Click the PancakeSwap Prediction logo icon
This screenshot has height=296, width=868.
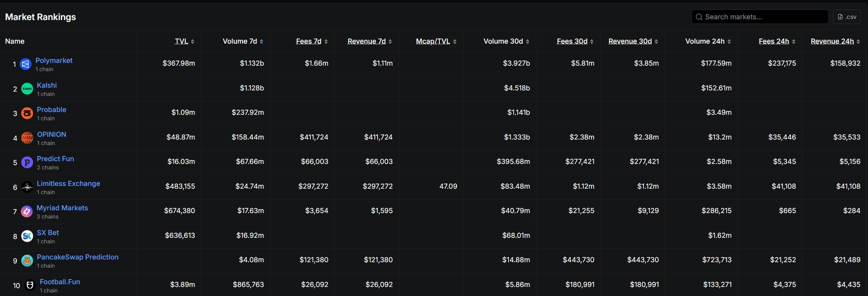click(27, 261)
